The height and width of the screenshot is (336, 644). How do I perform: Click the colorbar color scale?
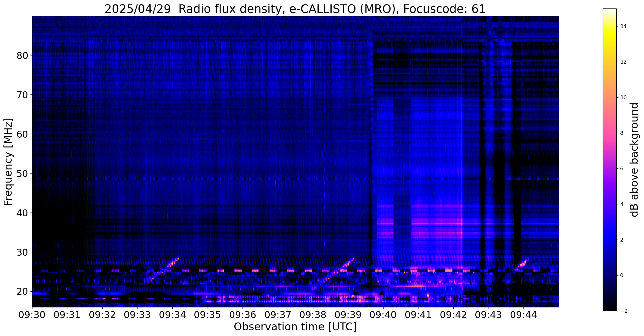[x=609, y=160]
